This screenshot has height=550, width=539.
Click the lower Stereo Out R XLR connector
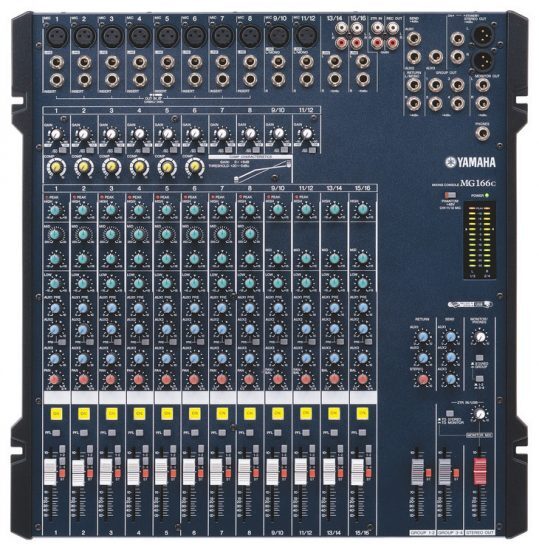pyautogui.click(x=483, y=60)
